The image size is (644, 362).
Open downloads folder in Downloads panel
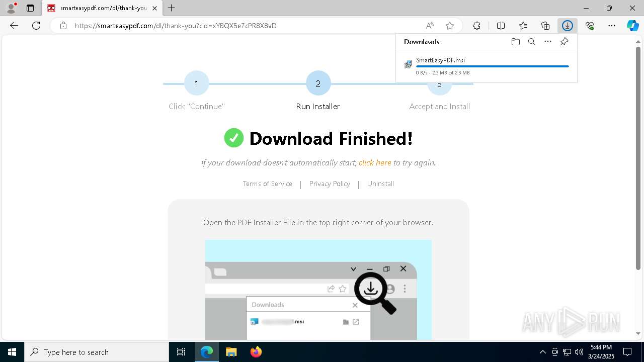[515, 42]
